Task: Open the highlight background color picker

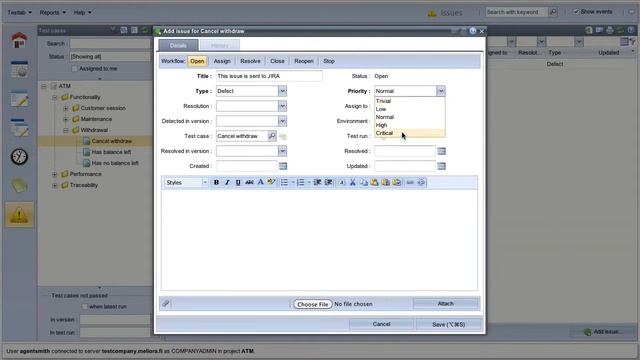Action: pos(271,182)
